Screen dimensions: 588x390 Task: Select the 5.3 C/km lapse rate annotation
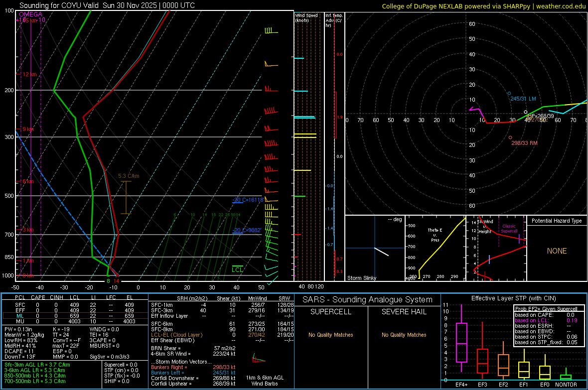129,176
